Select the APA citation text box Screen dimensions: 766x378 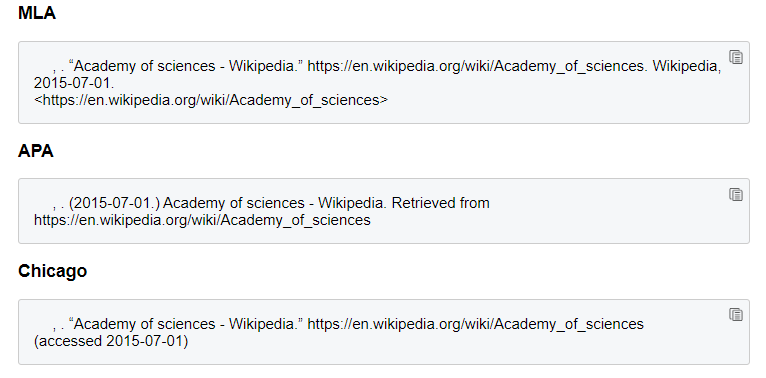(x=383, y=211)
